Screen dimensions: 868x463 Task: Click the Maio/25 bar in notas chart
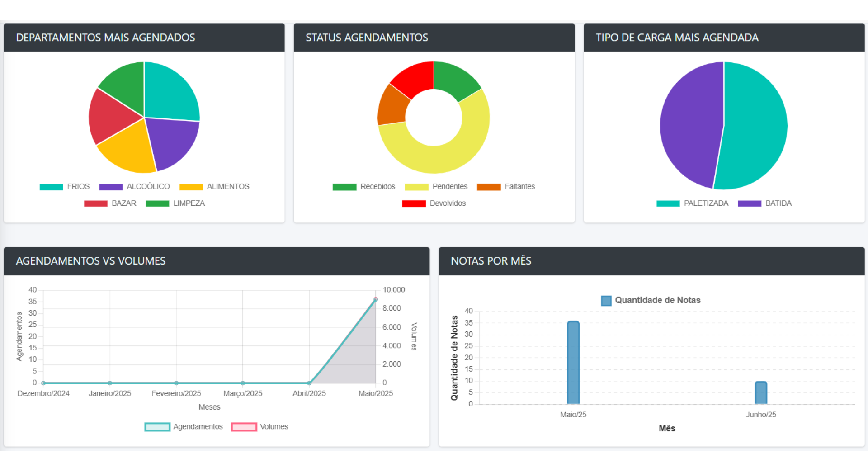[x=573, y=362]
